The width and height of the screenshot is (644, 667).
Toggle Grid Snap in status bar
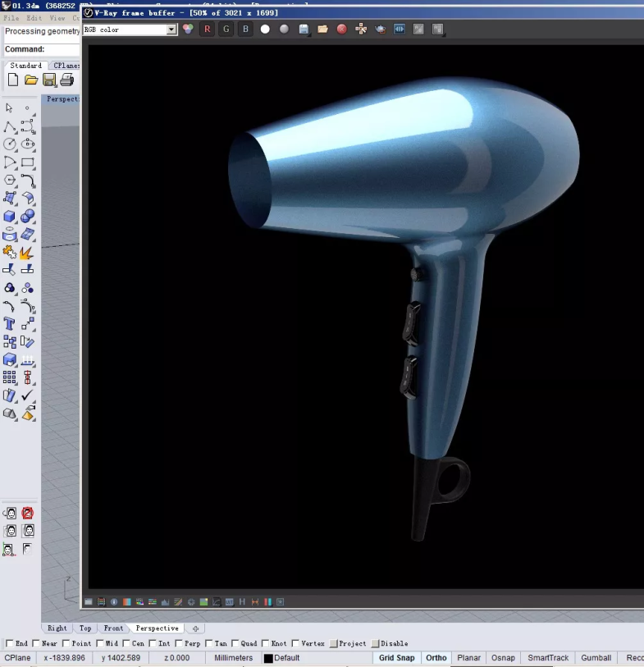[x=396, y=658]
